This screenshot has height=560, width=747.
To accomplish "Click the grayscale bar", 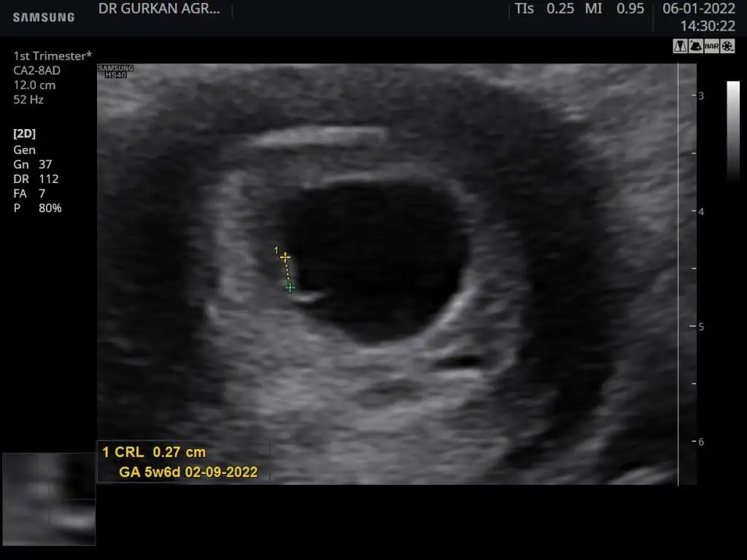I will 733,130.
